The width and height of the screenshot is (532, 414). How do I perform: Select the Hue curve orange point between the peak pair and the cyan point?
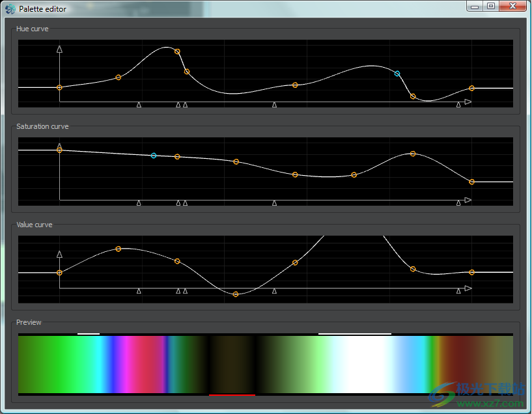pyautogui.click(x=295, y=85)
